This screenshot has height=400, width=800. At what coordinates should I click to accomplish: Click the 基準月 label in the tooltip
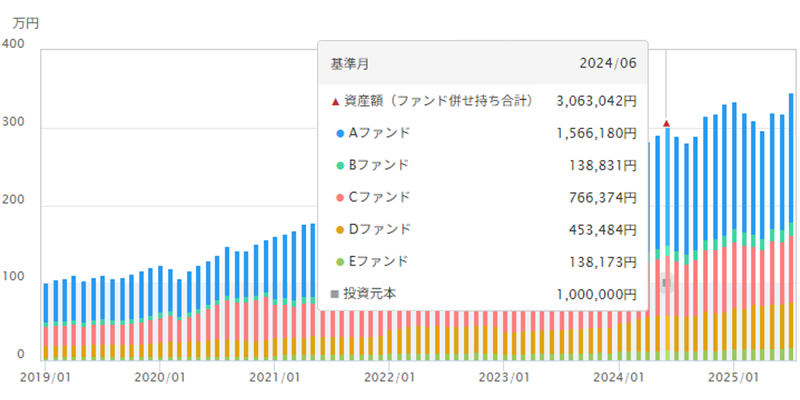(x=349, y=63)
